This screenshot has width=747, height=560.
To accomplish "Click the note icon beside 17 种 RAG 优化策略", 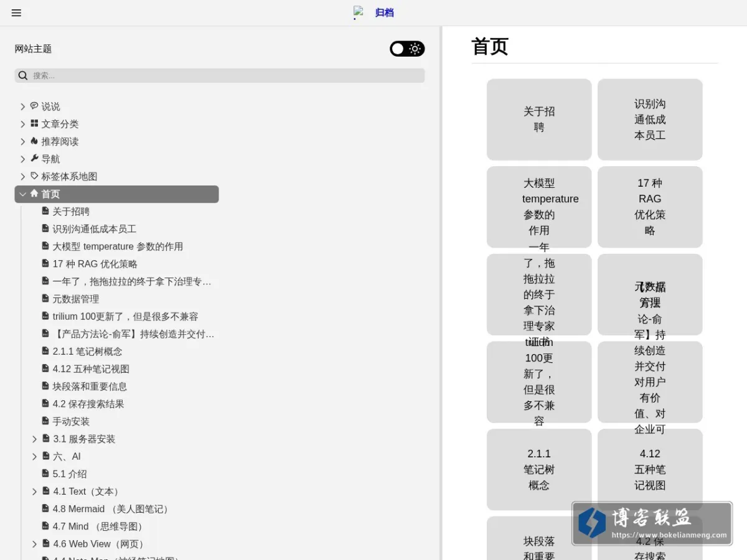I will (45, 263).
